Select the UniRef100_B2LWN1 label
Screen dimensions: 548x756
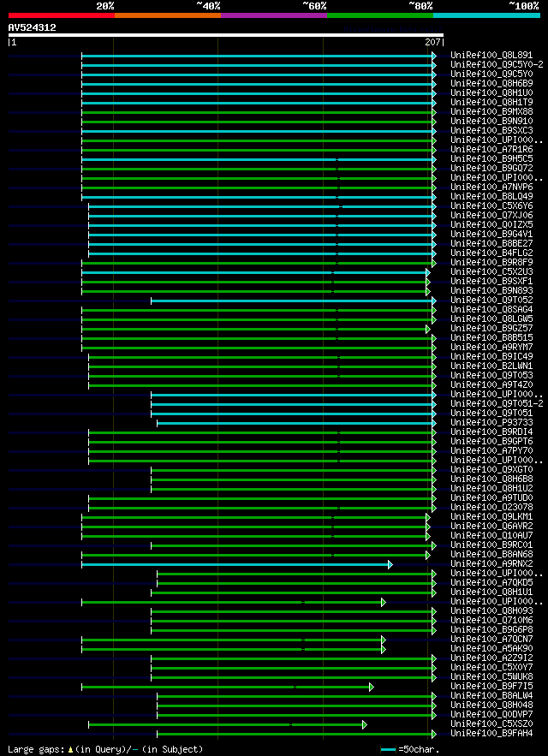click(x=491, y=366)
